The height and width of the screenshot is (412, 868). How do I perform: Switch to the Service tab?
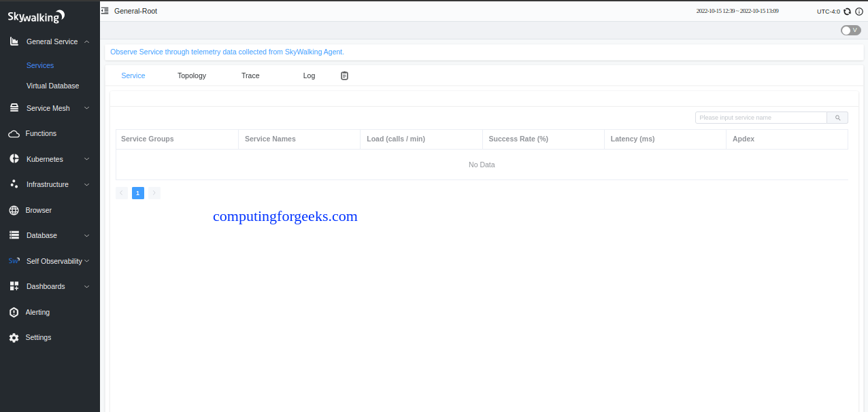click(x=133, y=75)
